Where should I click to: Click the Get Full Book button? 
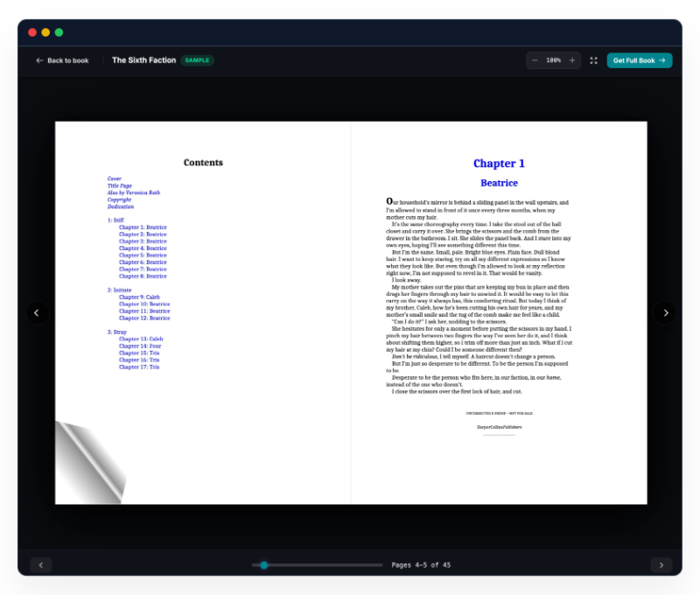(640, 60)
